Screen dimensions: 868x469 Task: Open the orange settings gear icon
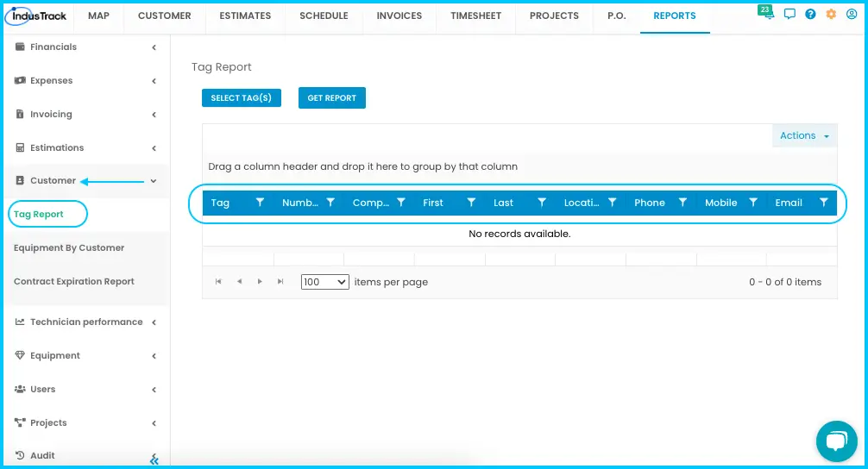coord(831,15)
